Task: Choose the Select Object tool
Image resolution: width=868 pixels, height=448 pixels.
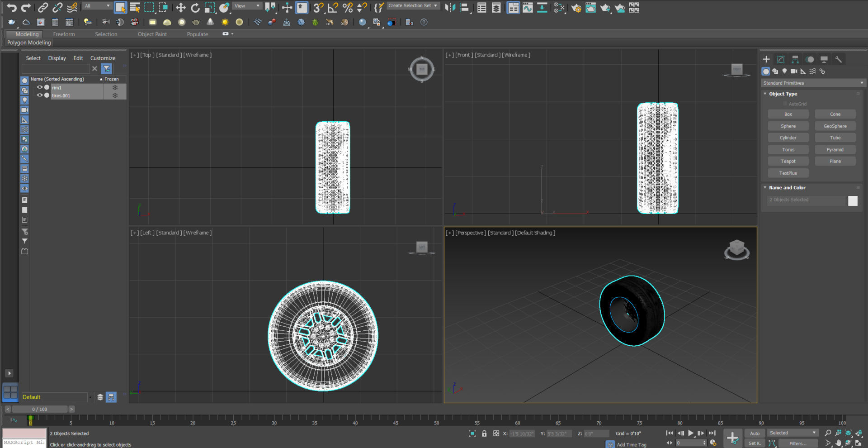Action: [x=120, y=7]
